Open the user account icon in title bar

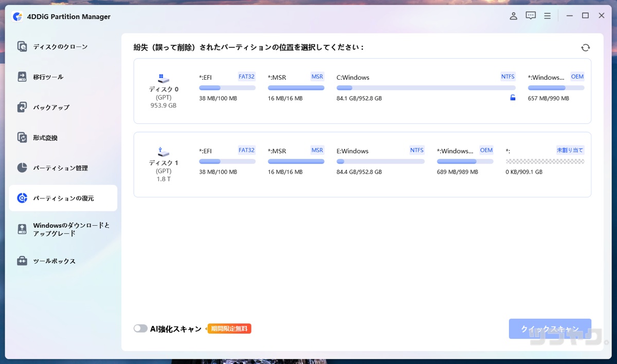513,16
